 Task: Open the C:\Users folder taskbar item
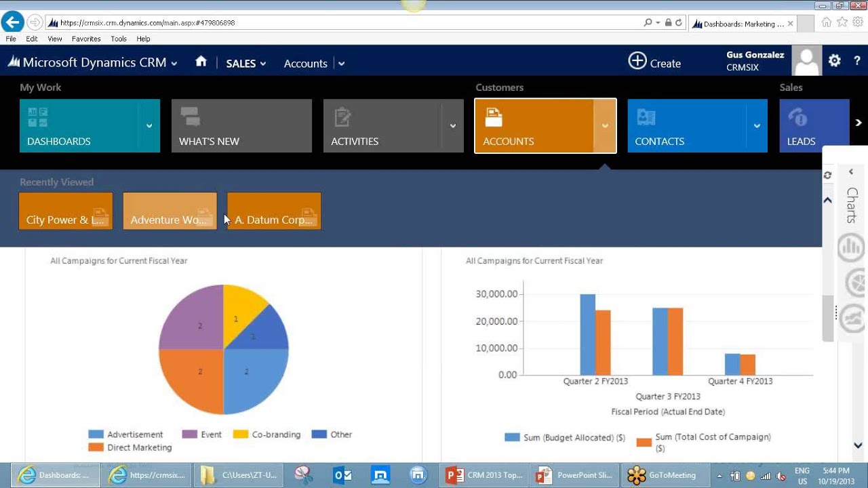coord(237,475)
